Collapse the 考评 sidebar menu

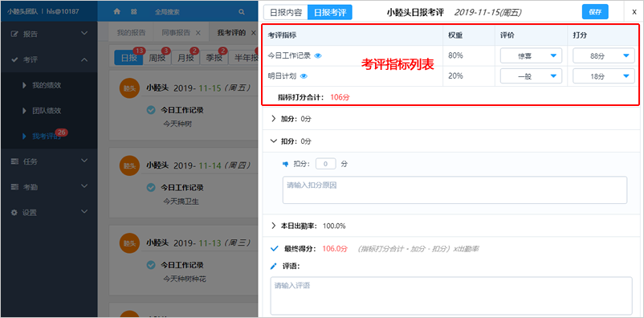tap(84, 59)
